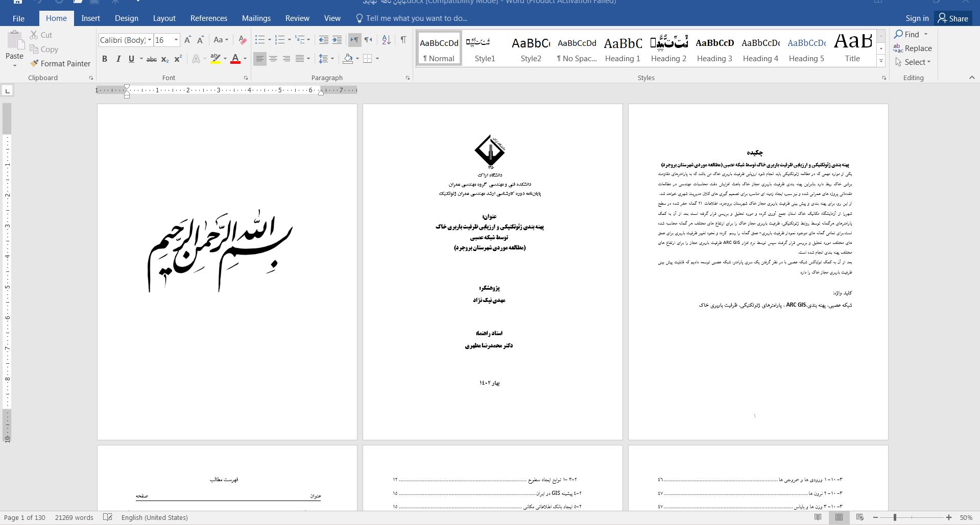
Task: Apply the Title style
Action: coord(852,47)
